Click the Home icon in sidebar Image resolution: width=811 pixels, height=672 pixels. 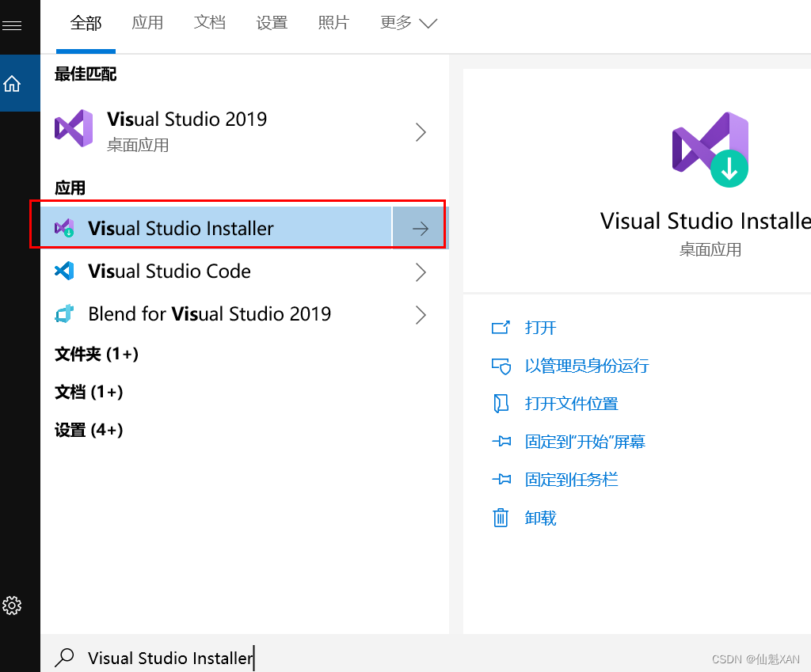click(x=12, y=83)
